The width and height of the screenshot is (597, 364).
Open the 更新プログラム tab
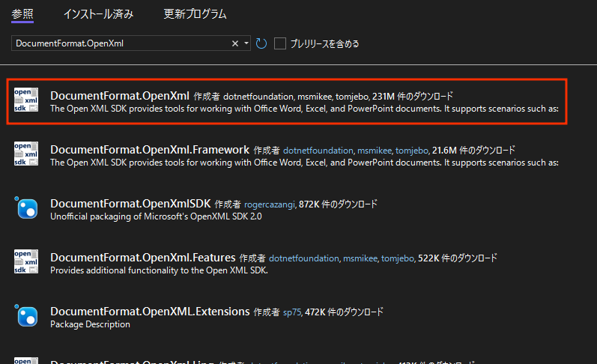coord(195,14)
